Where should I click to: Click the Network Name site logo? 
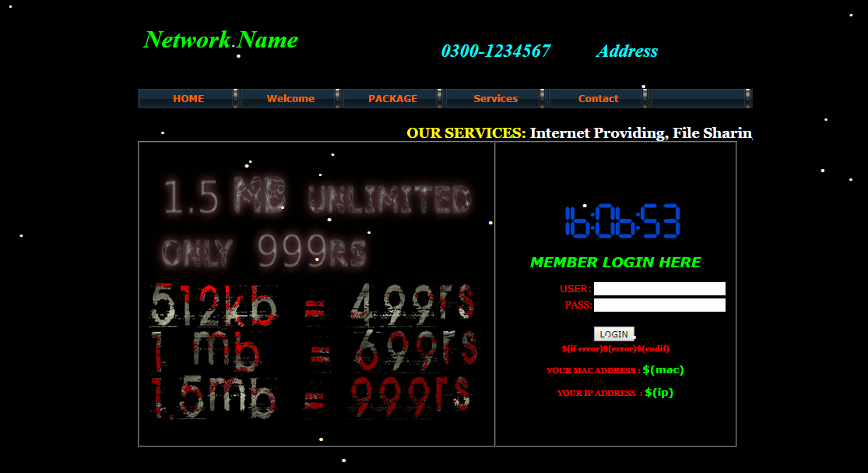coord(220,41)
